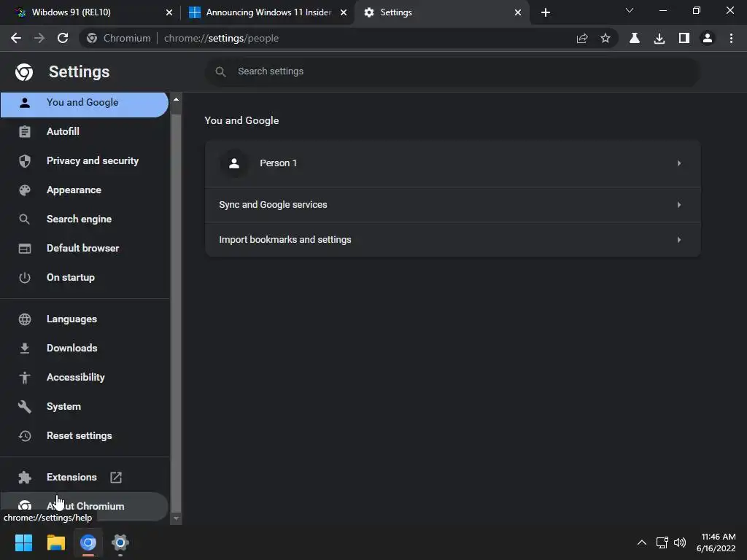
Task: Open the profile avatar menu
Action: pos(708,38)
